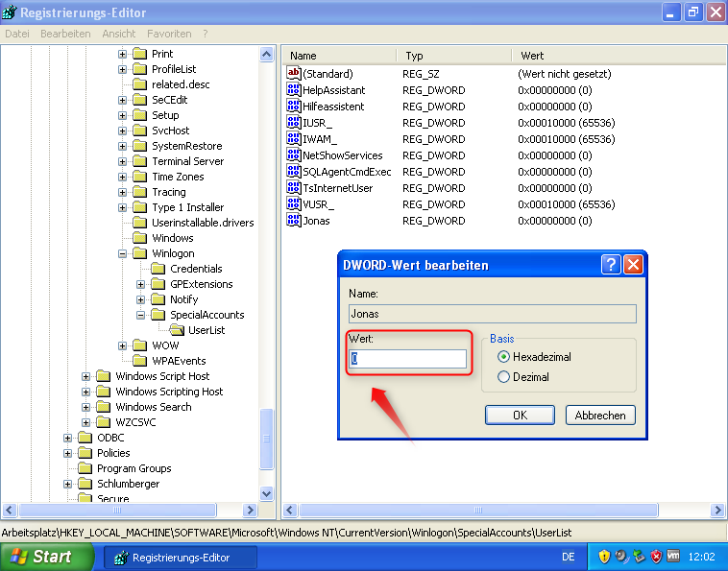This screenshot has height=571, width=728.
Task: Collapse the Winlogon tree node
Action: point(122,253)
